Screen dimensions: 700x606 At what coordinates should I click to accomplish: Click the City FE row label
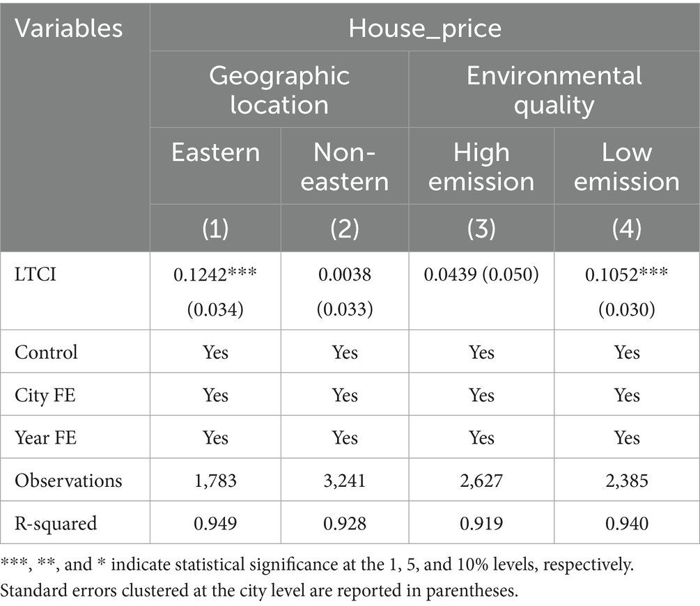tap(45, 396)
